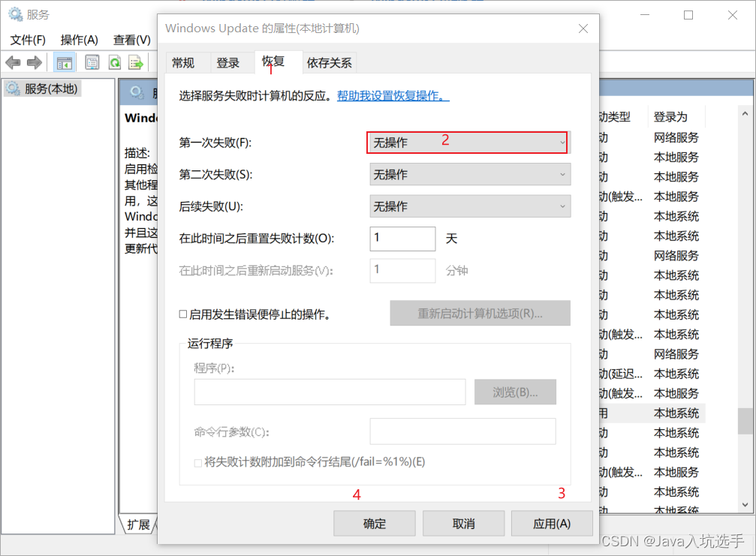
Task: Open the 第二次失败 dropdown
Action: coord(470,174)
